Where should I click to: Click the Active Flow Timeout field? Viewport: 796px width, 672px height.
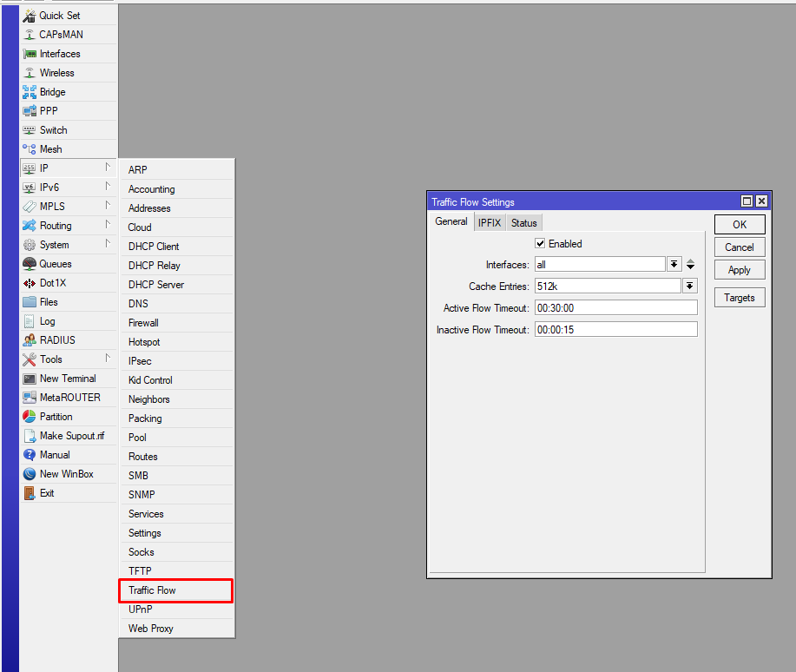[615, 308]
